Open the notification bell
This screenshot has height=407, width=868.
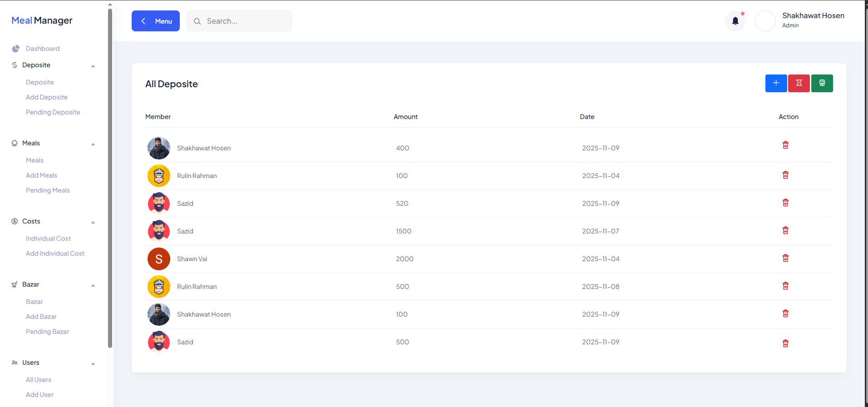pos(735,21)
